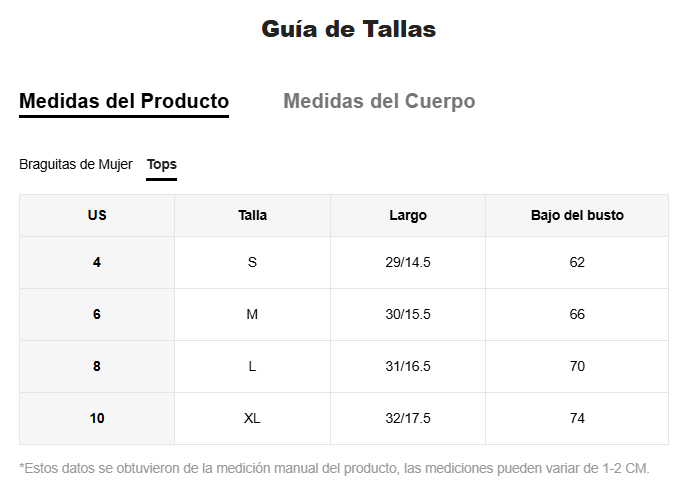Click the Talla column header
The height and width of the screenshot is (488, 684).
pos(252,215)
